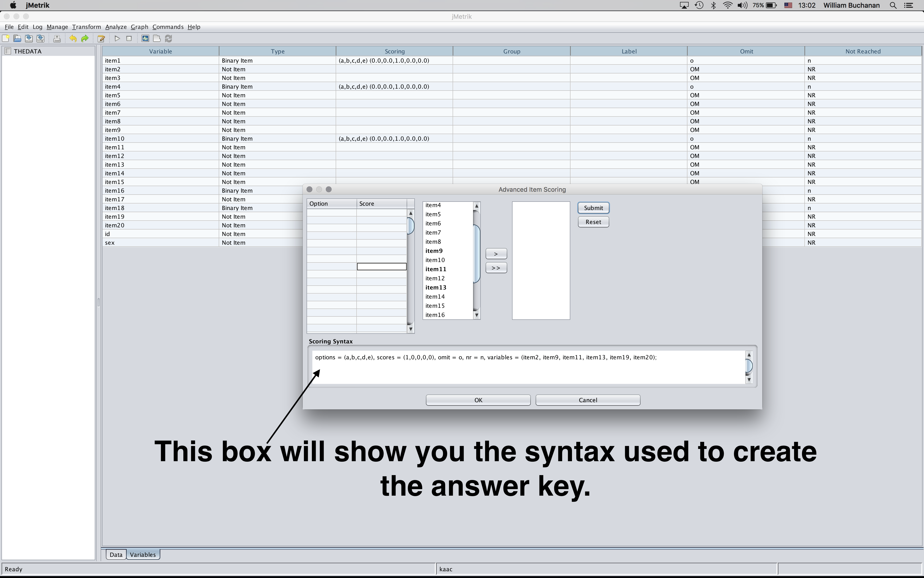Click option table scroll-up arrow
924x578 pixels.
(411, 213)
